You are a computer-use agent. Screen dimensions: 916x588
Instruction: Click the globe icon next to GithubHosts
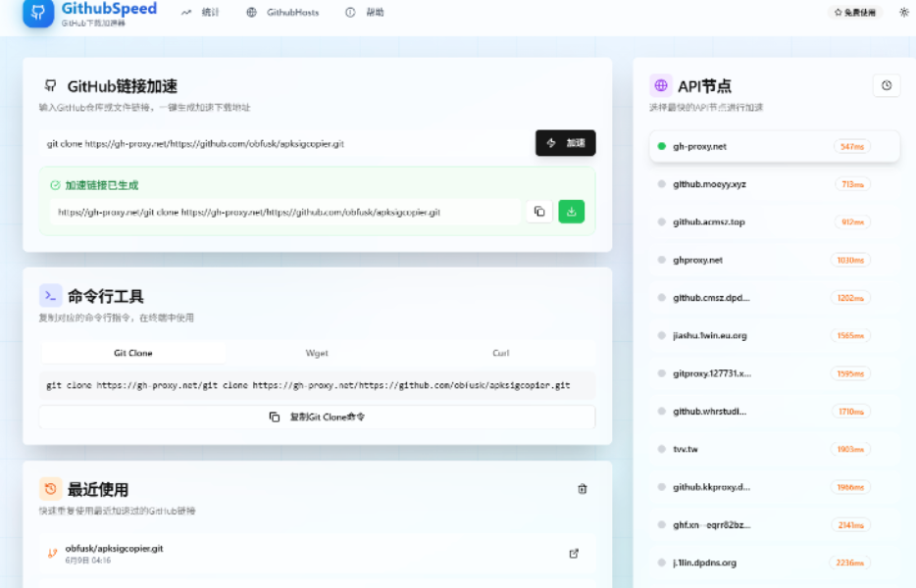pyautogui.click(x=251, y=13)
